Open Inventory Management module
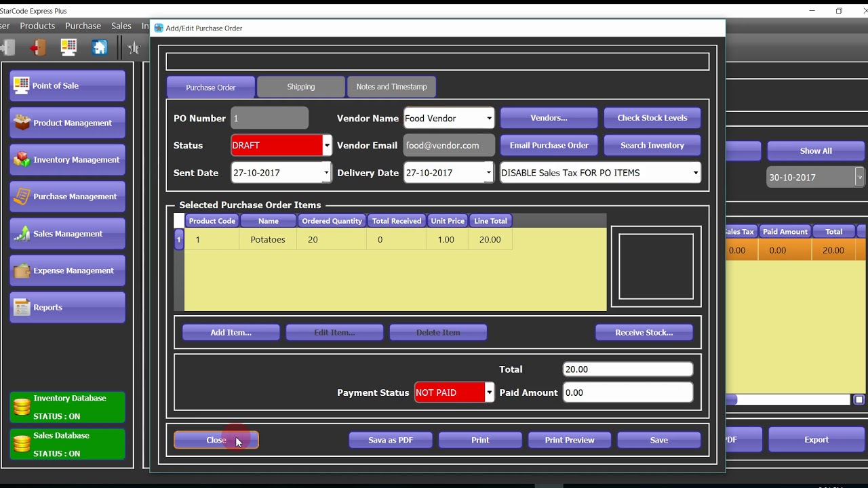868x488 pixels. pyautogui.click(x=67, y=159)
